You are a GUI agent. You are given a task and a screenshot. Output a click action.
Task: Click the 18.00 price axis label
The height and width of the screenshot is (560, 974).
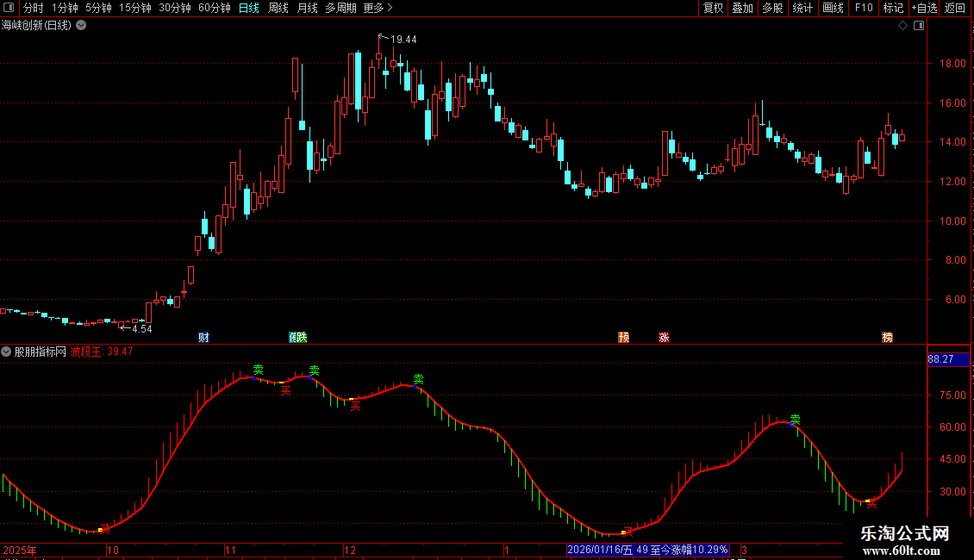tap(952, 64)
